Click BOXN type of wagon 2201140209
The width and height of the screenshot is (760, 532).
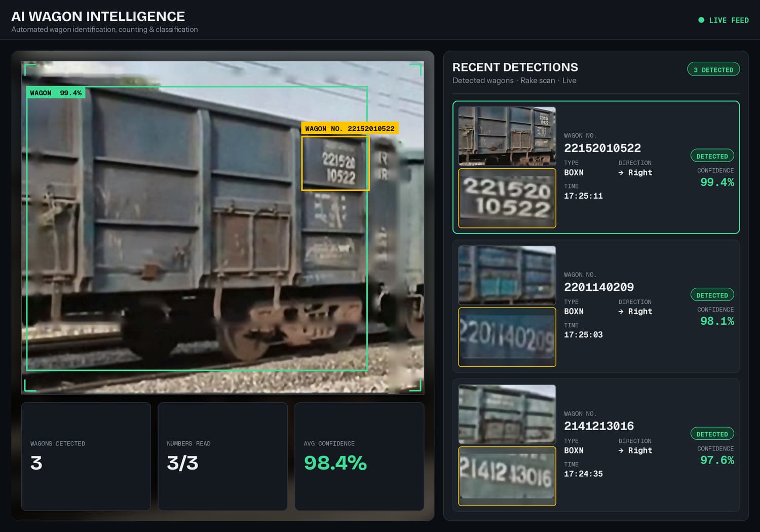574,312
